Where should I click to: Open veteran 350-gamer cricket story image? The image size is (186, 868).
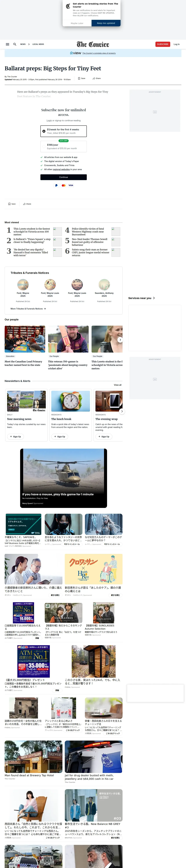68,339
